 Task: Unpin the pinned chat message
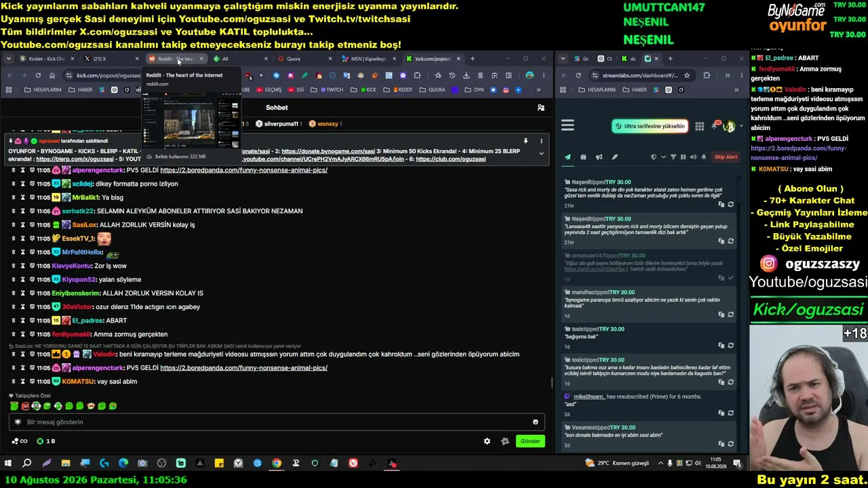(x=526, y=141)
